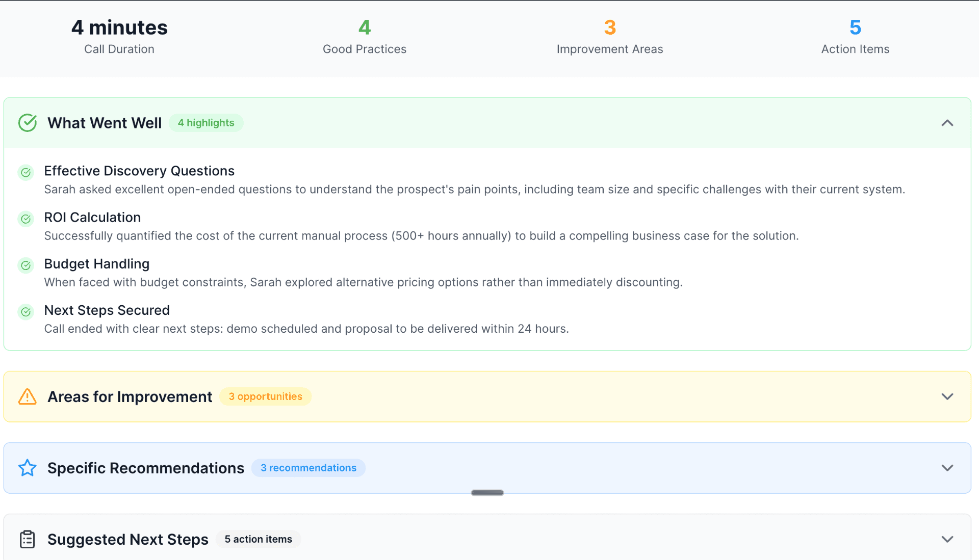The image size is (979, 560).
Task: Click the 3 opportunities badge
Action: (x=265, y=396)
